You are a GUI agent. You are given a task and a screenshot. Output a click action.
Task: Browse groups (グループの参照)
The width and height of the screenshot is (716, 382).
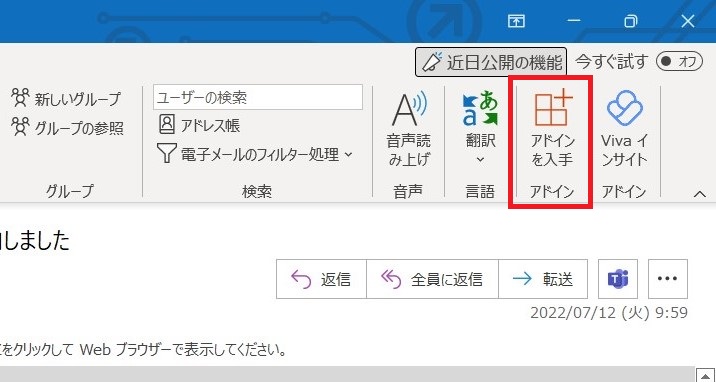68,128
